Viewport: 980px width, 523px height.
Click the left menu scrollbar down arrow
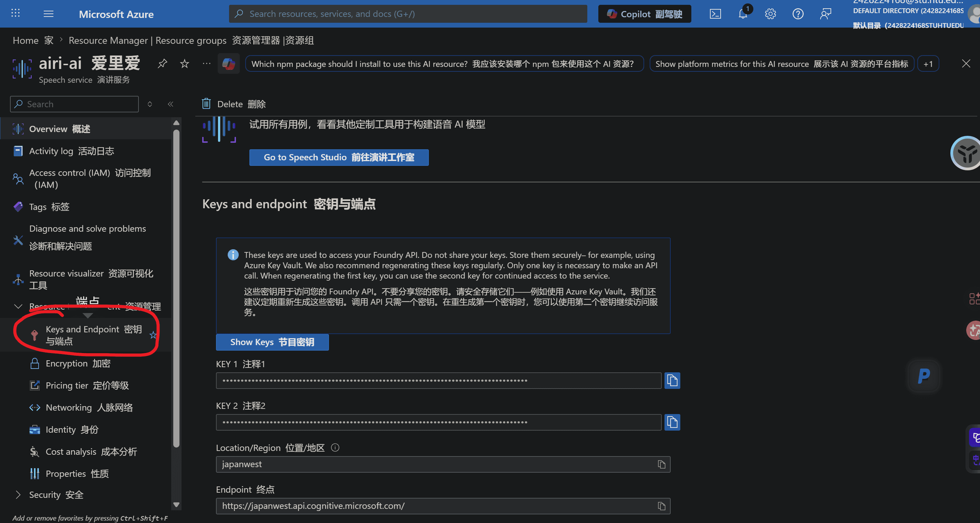point(176,504)
